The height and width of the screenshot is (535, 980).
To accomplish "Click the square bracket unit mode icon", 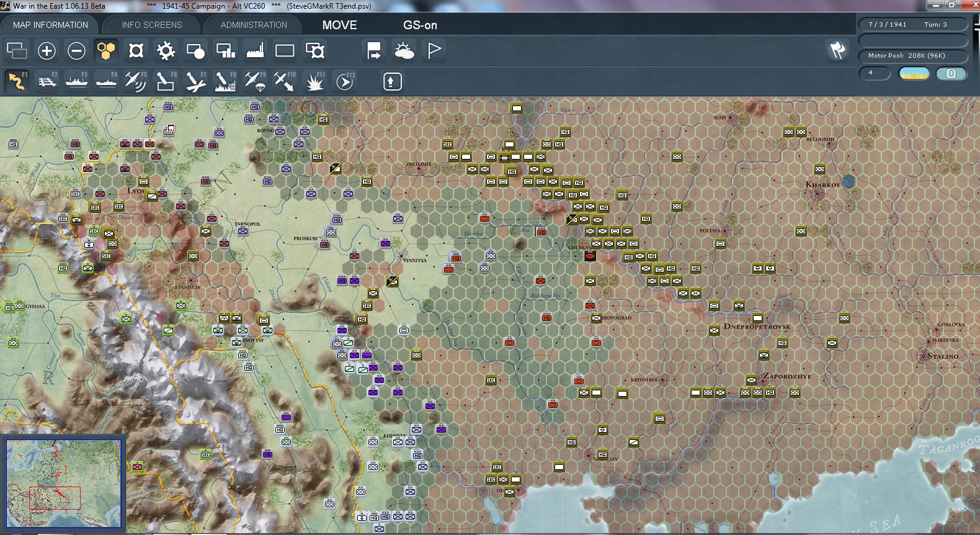I will point(136,50).
